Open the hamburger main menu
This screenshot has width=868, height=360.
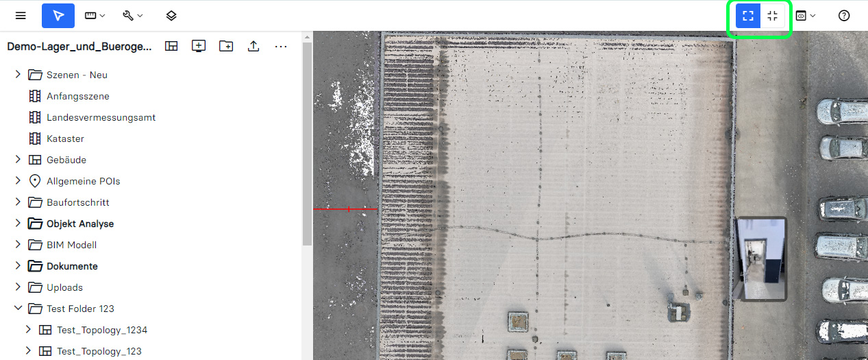pyautogui.click(x=21, y=16)
